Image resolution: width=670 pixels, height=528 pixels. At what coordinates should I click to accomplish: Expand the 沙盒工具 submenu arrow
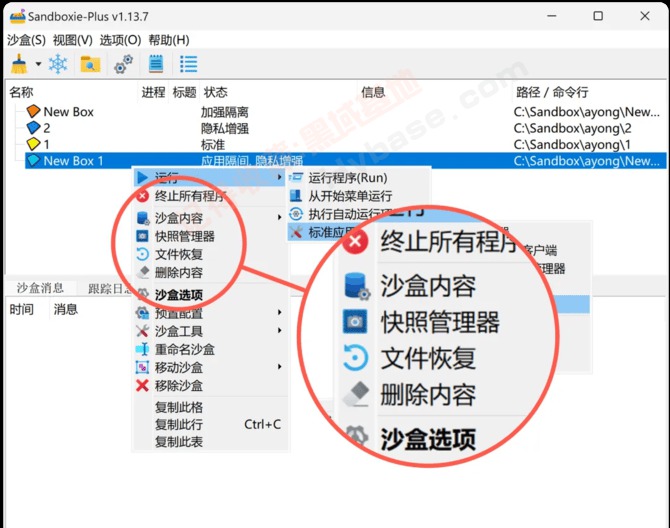click(x=279, y=330)
